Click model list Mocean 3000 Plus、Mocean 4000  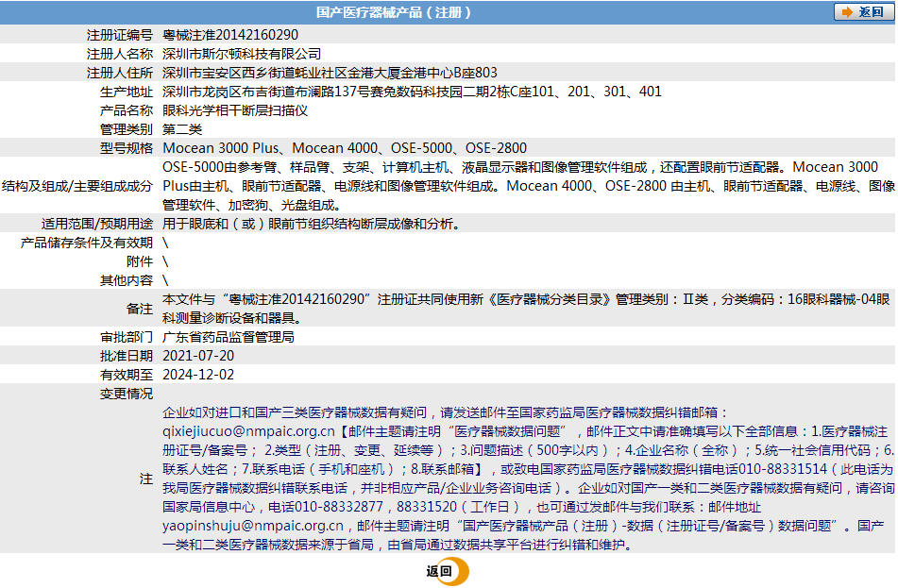345,148
